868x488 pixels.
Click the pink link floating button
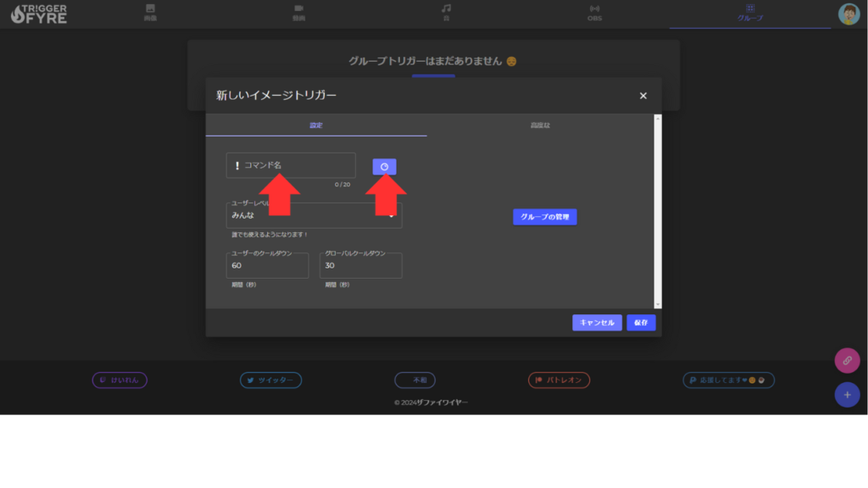[847, 361]
